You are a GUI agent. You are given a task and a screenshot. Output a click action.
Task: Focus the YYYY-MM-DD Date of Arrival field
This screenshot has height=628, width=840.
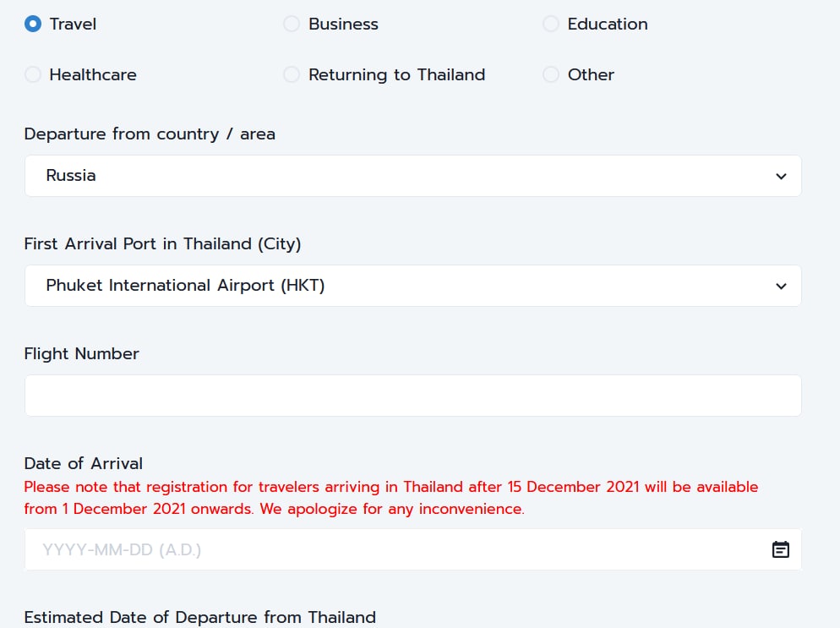[397, 550]
